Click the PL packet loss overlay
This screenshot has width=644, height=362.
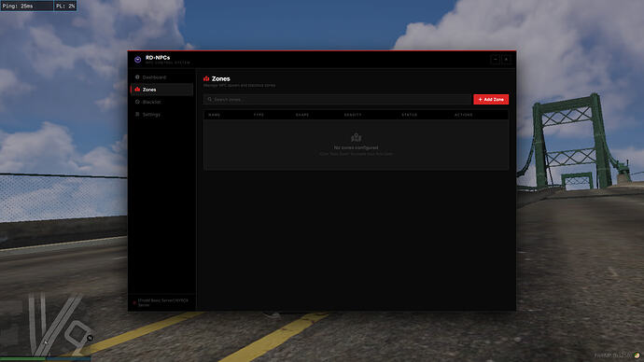pos(65,6)
